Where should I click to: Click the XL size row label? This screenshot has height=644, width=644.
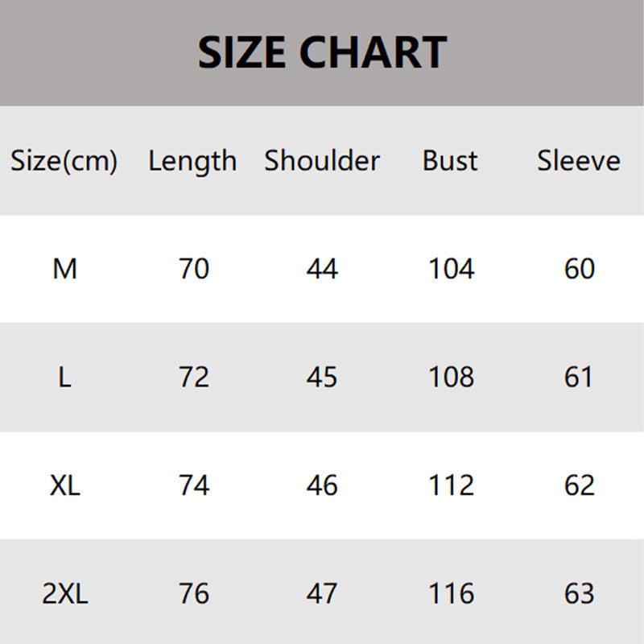pos(64,486)
